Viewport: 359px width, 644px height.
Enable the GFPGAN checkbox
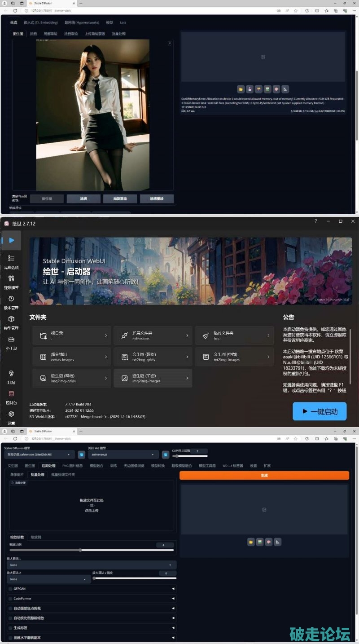pyautogui.click(x=10, y=588)
